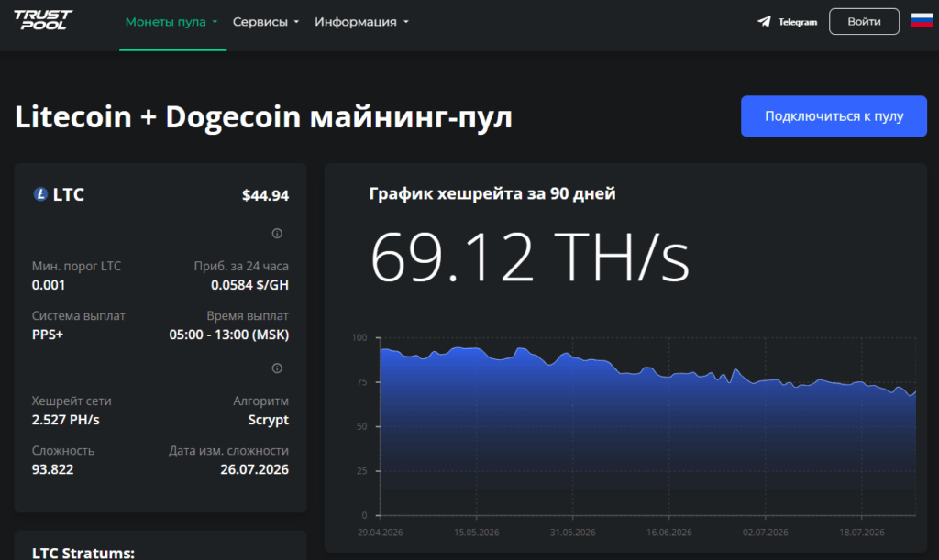Select the 93.822 difficulty value
The height and width of the screenshot is (560, 939).
tap(52, 469)
